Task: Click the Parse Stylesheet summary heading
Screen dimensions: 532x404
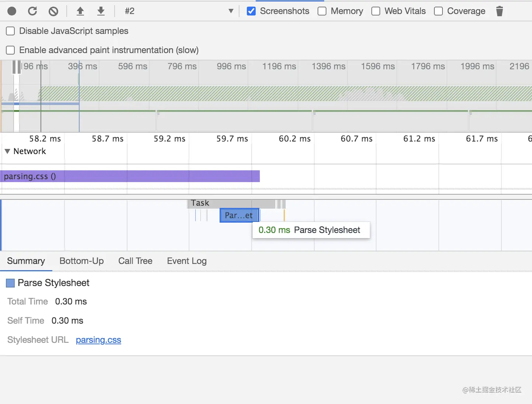Action: point(53,283)
